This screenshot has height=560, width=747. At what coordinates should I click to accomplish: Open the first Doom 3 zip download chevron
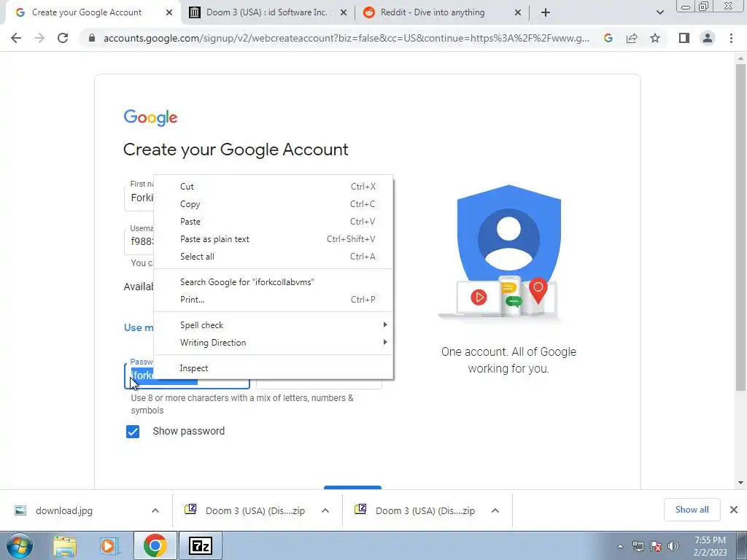click(325, 510)
